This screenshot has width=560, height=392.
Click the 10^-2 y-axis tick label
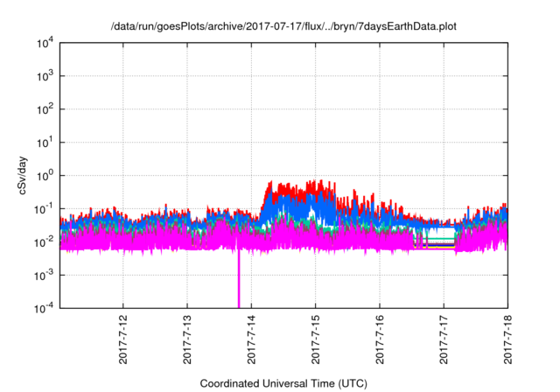coord(45,242)
